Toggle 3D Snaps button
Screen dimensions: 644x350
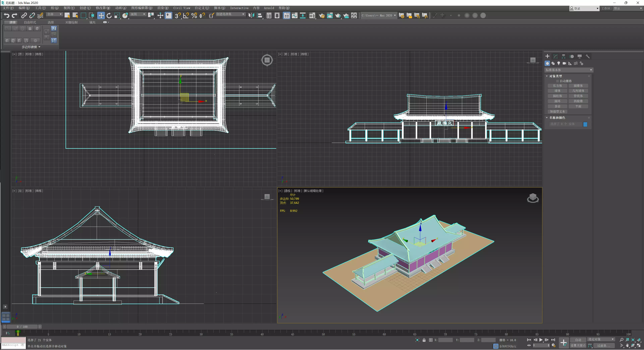point(178,15)
